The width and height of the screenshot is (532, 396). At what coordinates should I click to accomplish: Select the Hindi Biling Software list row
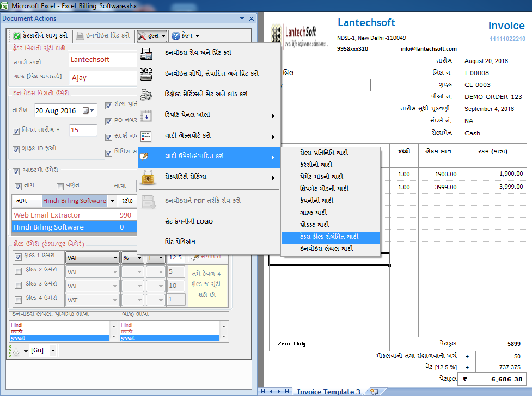74,227
